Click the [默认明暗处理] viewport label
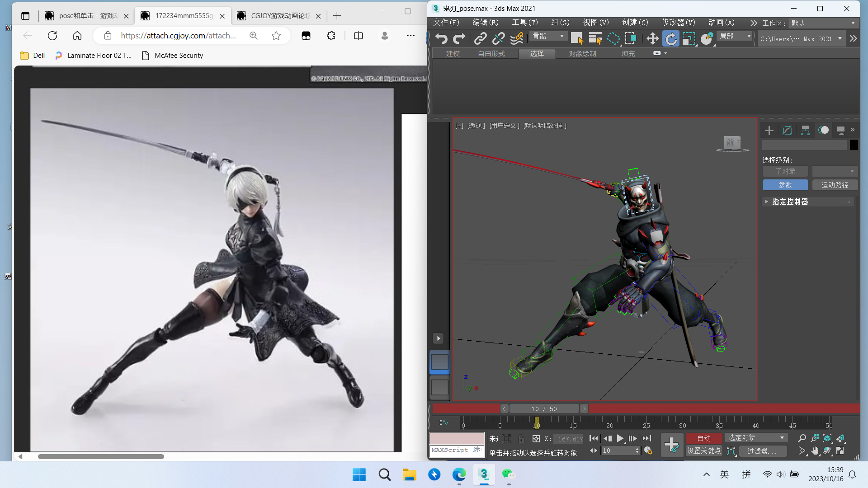 pos(545,126)
